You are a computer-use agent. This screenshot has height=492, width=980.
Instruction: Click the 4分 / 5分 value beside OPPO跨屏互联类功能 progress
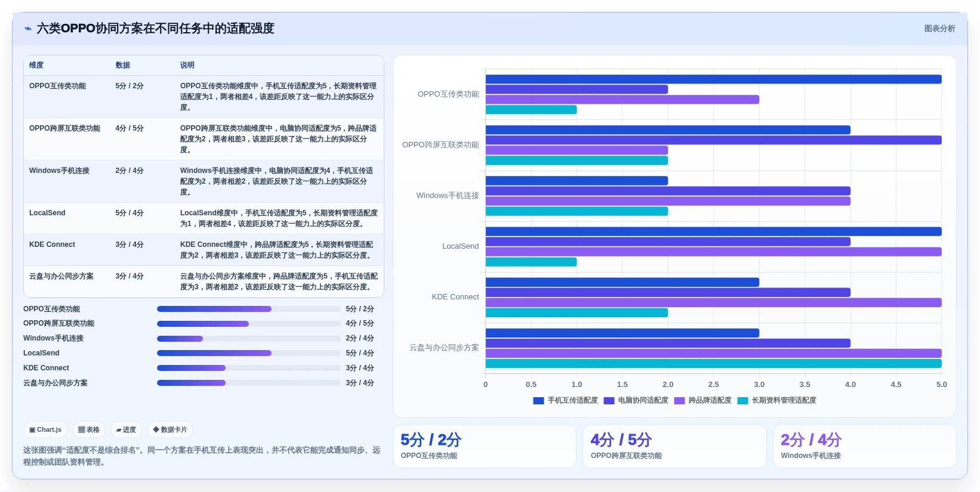click(360, 324)
